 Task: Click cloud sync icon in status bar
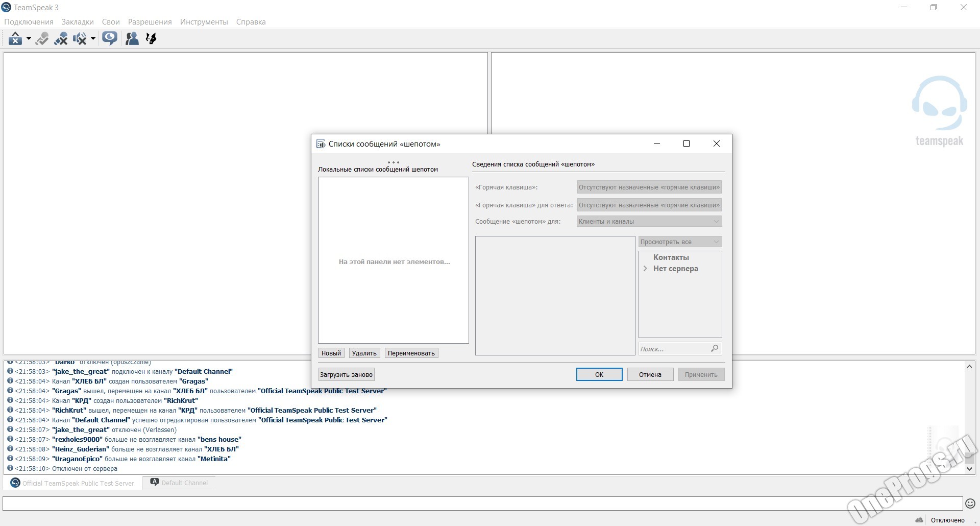tap(919, 520)
